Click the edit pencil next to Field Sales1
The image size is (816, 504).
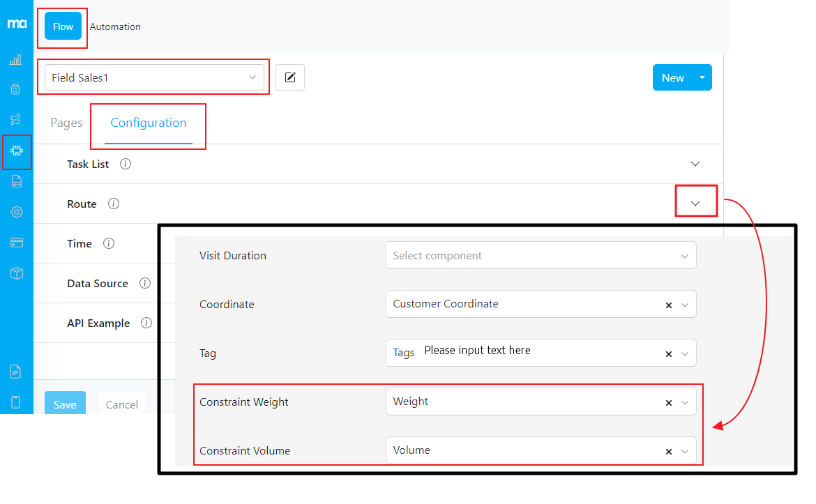(x=289, y=77)
